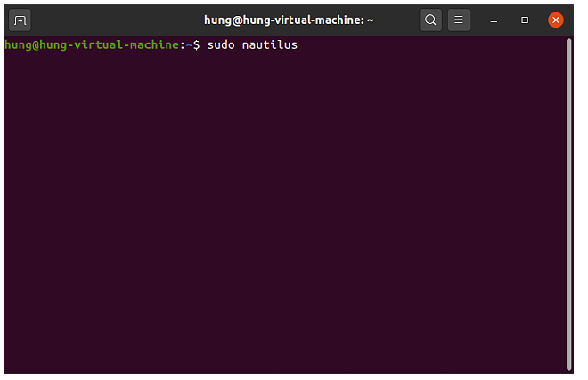588x380 pixels.
Task: Click the hung@hung-virtual-machine green prompt
Action: (x=92, y=45)
